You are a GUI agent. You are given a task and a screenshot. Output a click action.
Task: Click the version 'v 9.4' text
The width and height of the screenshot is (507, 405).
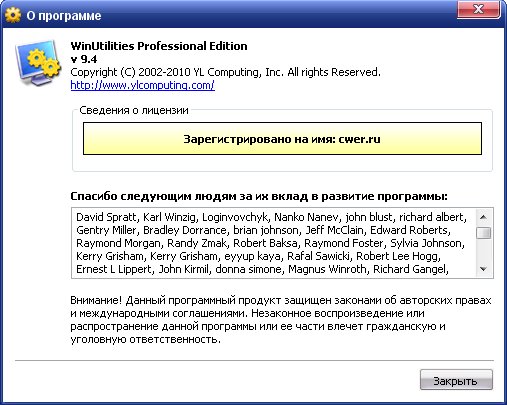(x=84, y=59)
